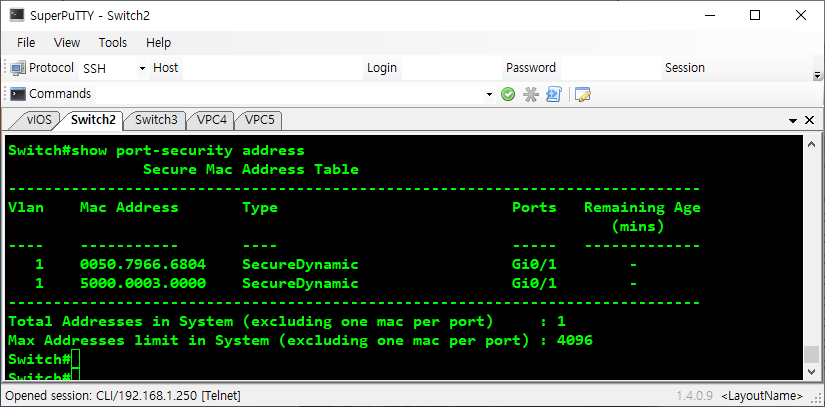Click the 'show port-security address' command text
Image resolution: width=825 pixels, height=407 pixels.
188,151
